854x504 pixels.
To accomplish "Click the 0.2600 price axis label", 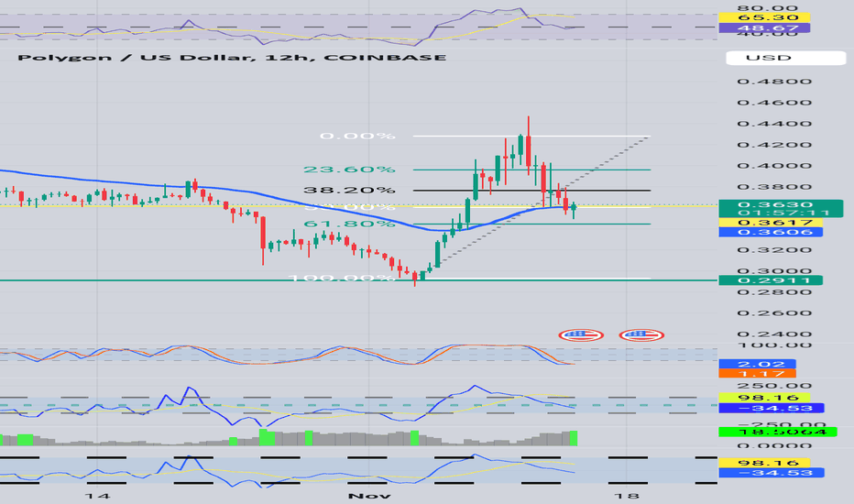I will coord(774,313).
